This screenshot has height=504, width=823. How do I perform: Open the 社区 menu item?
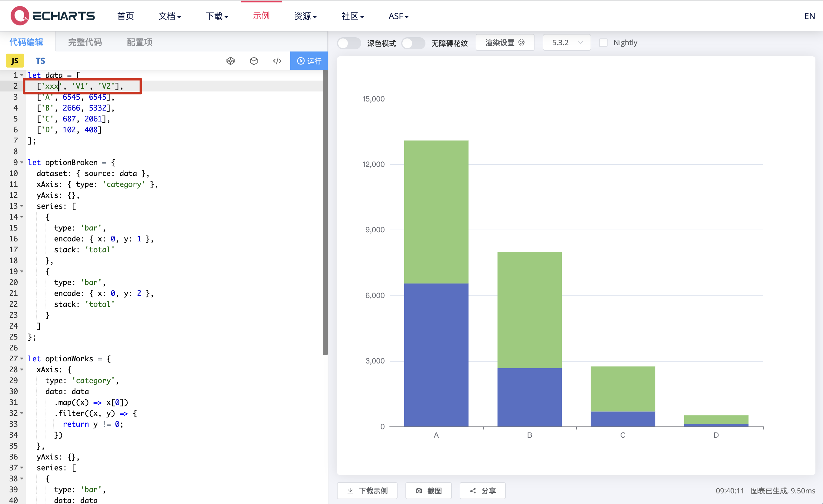[353, 16]
